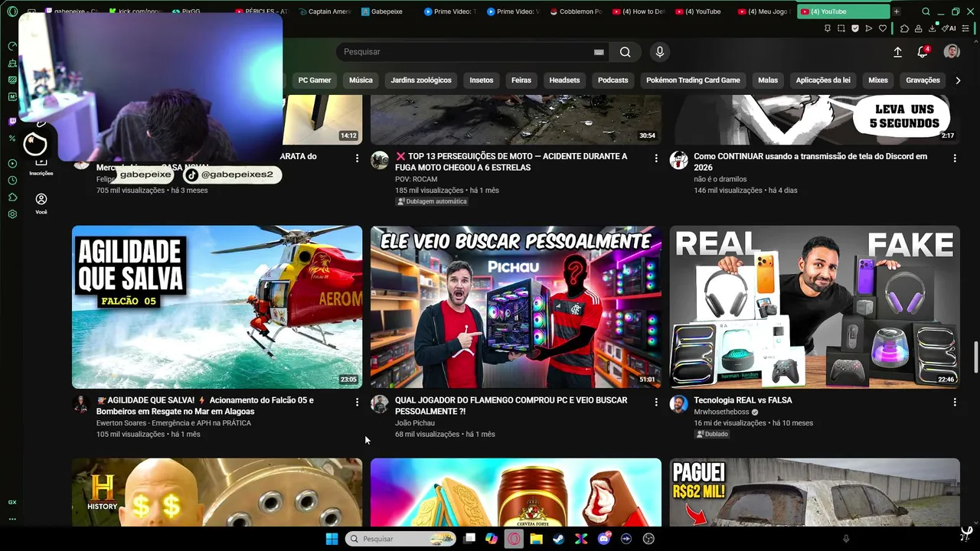Open a new browser tab with plus button
This screenshot has width=980, height=551.
pyautogui.click(x=897, y=11)
